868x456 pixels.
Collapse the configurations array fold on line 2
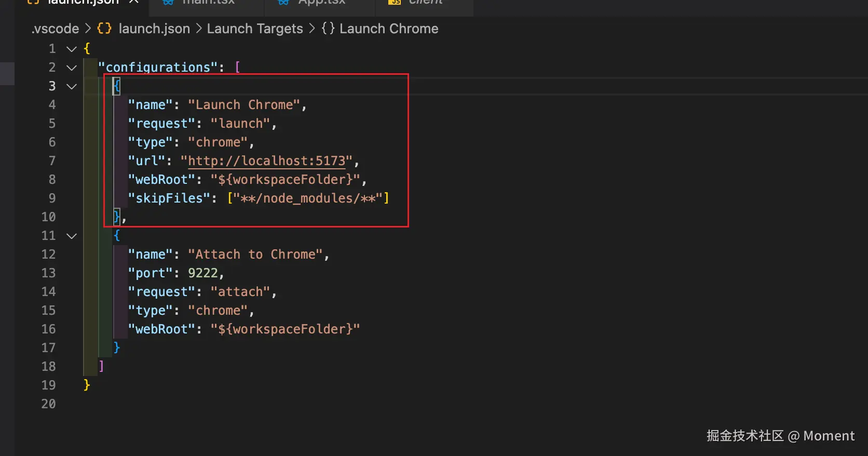[x=72, y=68]
